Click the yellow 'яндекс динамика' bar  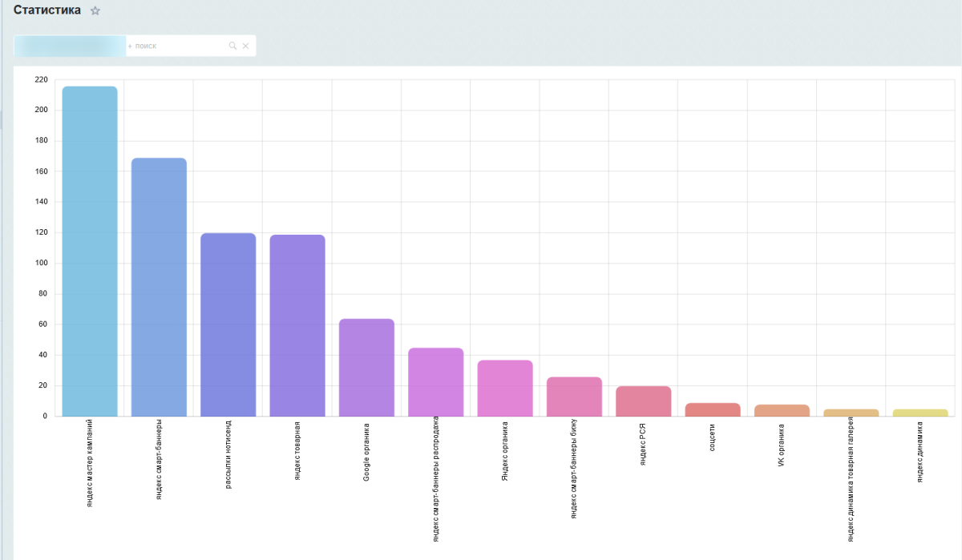coord(920,413)
